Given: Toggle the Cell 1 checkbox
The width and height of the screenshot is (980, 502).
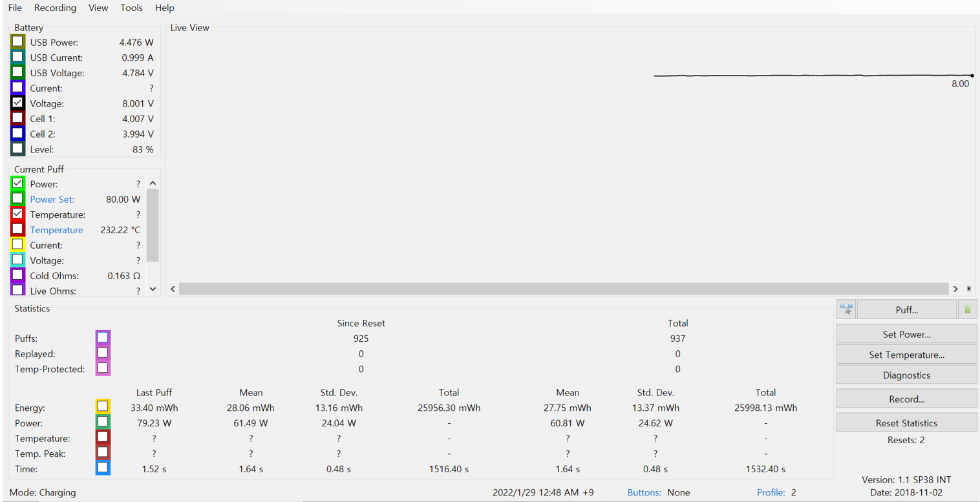Looking at the screenshot, I should pyautogui.click(x=17, y=118).
